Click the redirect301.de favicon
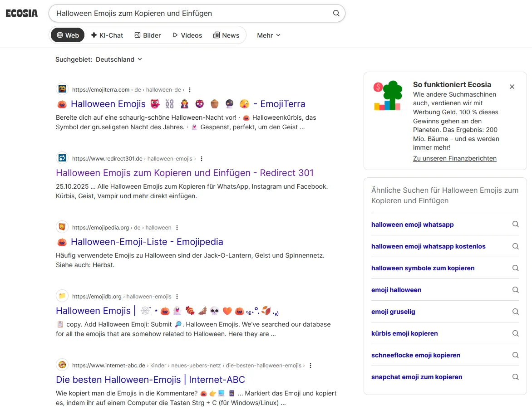 click(62, 158)
